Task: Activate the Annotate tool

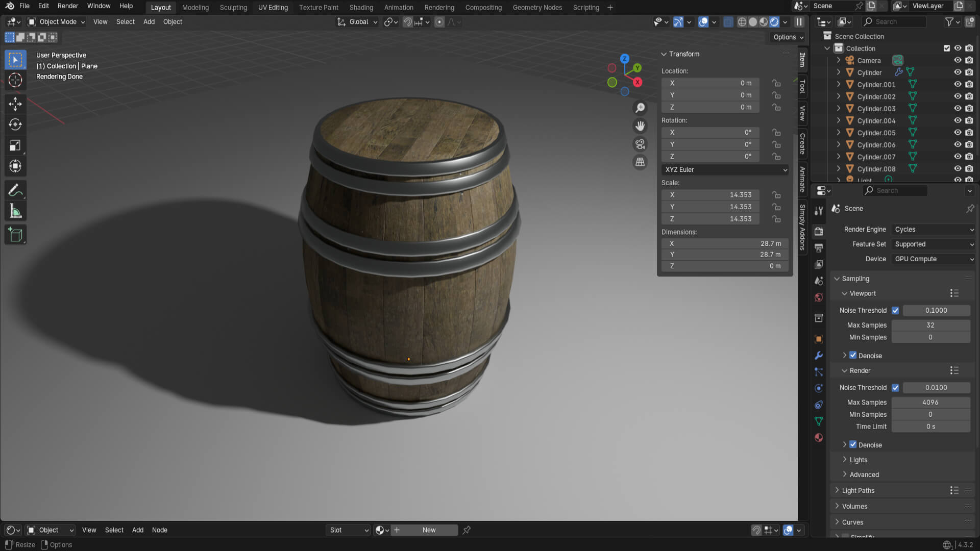Action: [15, 190]
